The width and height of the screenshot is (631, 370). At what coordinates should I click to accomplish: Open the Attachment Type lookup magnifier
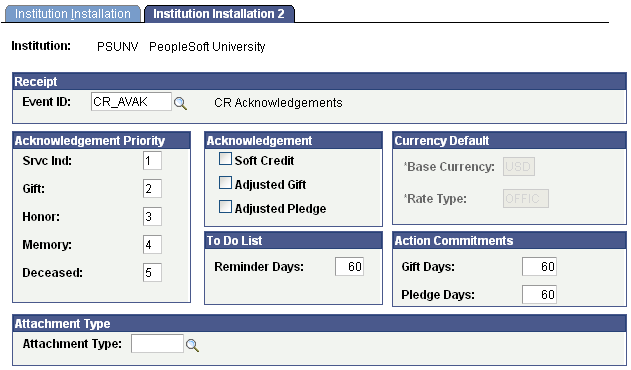(x=192, y=345)
